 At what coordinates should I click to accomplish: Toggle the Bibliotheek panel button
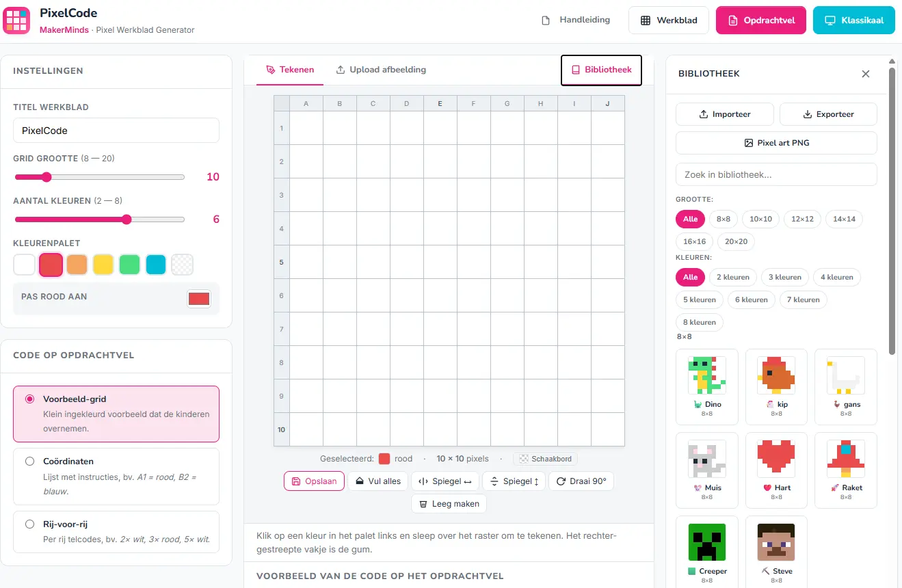click(x=601, y=70)
